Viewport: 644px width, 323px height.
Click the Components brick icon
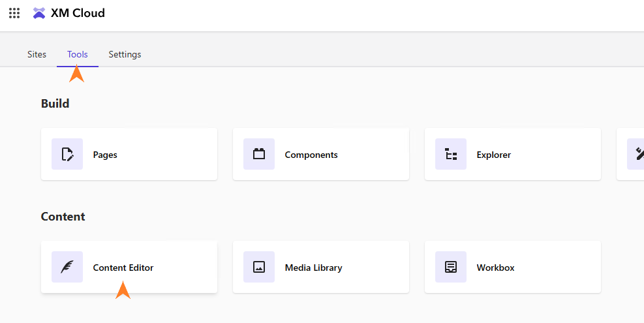[x=259, y=154]
